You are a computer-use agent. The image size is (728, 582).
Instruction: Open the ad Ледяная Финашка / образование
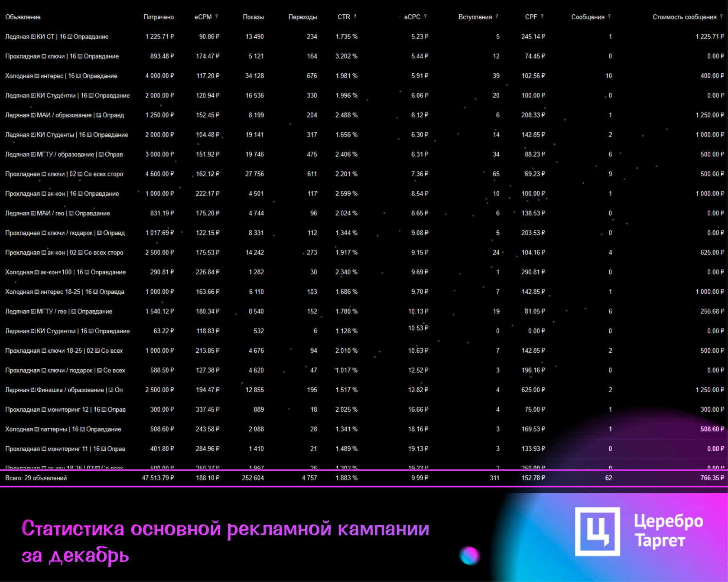point(64,390)
